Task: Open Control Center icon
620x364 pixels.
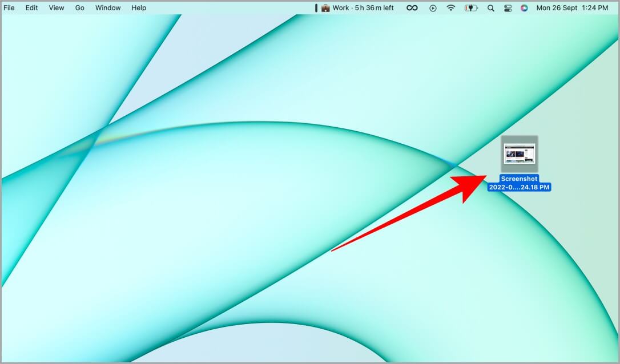Action: 508,8
